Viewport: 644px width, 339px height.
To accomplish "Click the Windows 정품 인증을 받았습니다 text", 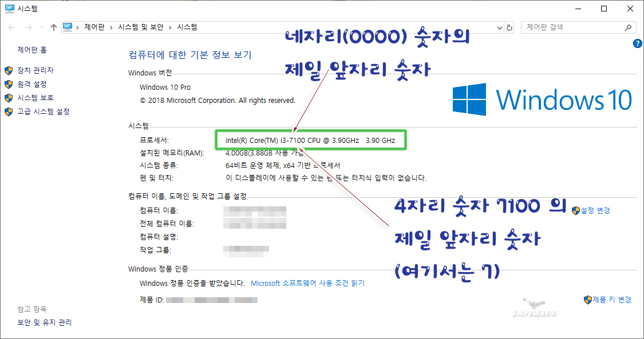I will pos(192,283).
